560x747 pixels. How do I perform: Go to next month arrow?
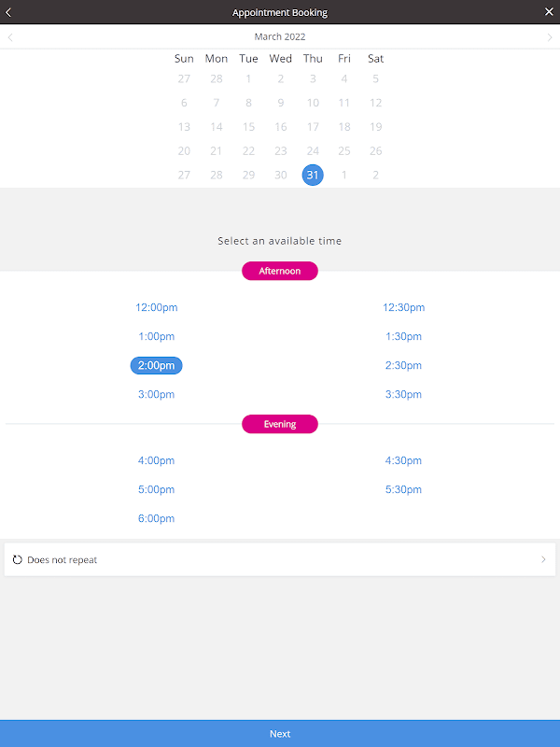coord(550,37)
